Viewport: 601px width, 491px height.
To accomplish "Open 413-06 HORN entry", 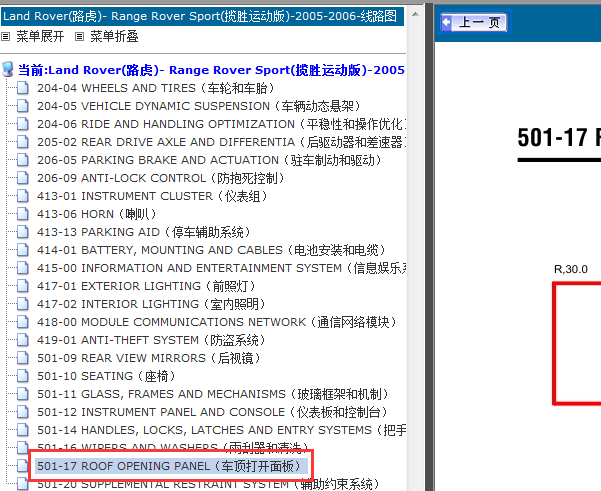I will coord(97,214).
